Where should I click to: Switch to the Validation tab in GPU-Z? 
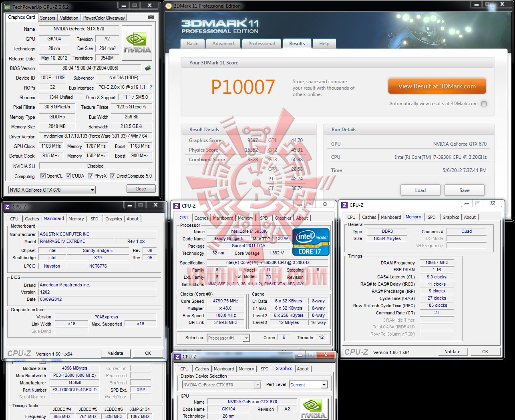69,18
